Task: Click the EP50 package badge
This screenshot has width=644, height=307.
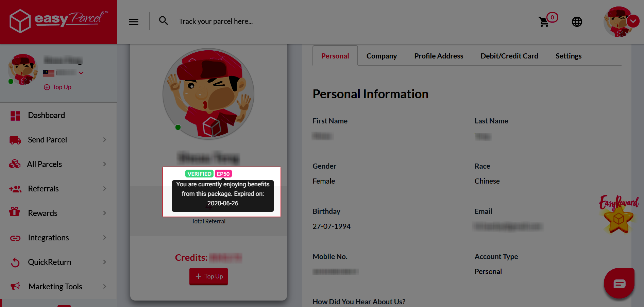Action: [x=223, y=174]
